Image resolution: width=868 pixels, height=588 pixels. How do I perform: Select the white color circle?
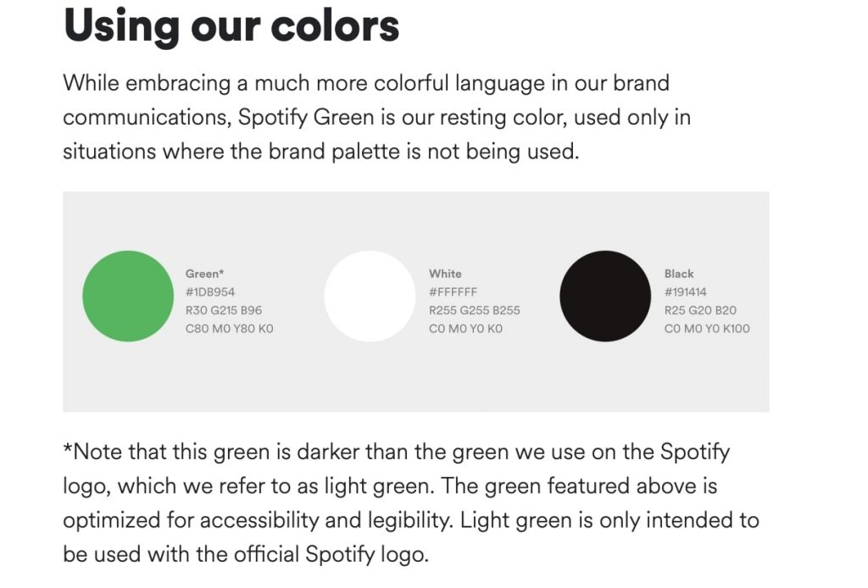click(370, 296)
